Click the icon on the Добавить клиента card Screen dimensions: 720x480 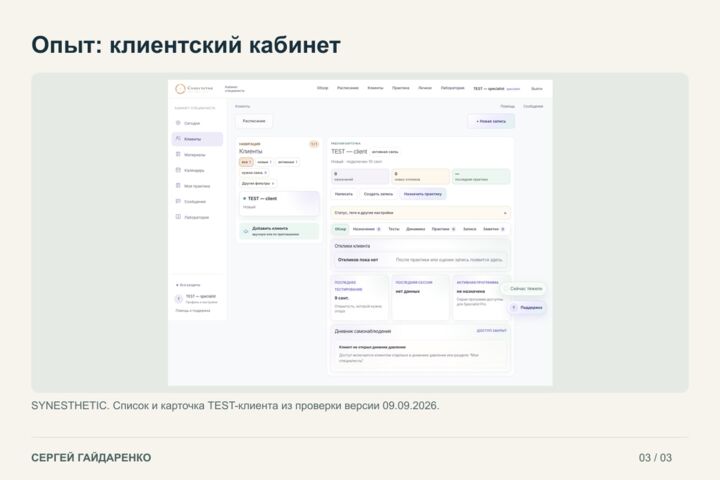coord(246,231)
